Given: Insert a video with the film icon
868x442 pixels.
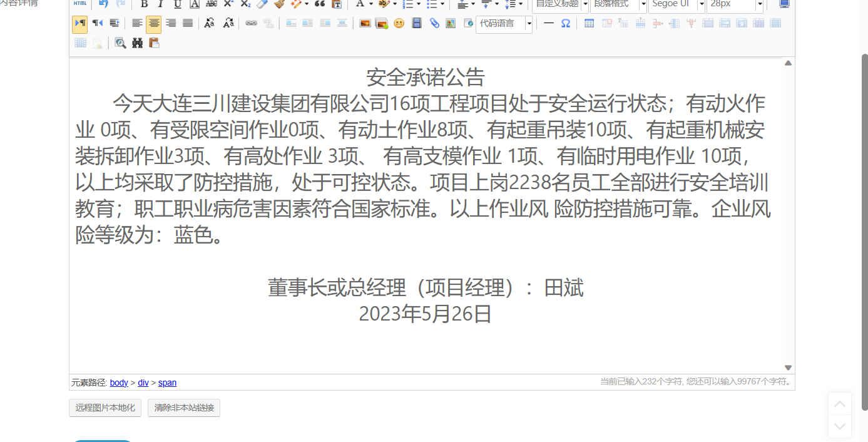Looking at the screenshot, I should 417,24.
